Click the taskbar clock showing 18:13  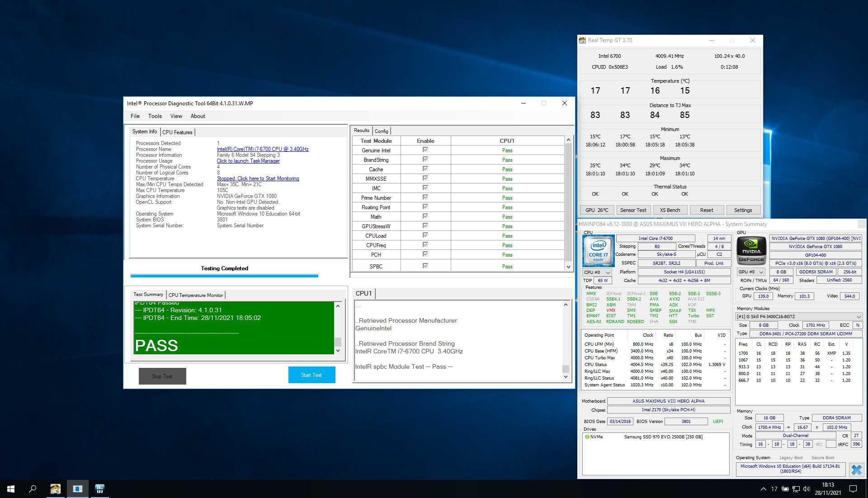[828, 489]
